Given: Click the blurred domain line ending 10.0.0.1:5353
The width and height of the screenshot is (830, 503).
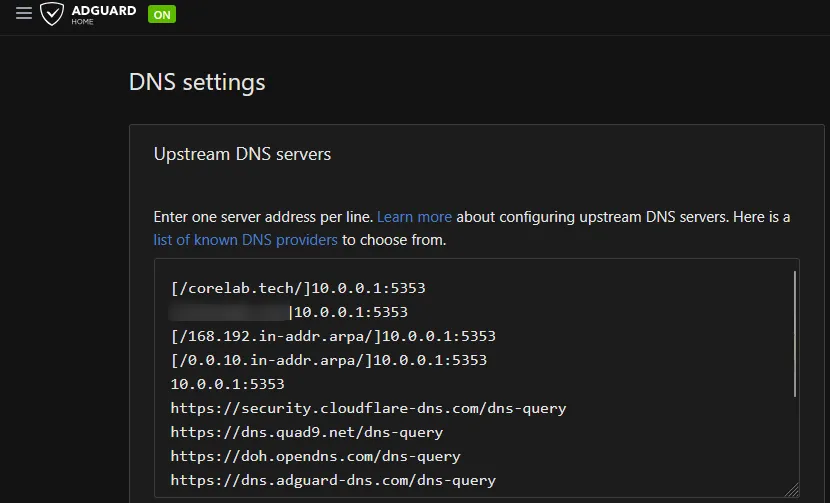Looking at the screenshot, I should coord(289,312).
